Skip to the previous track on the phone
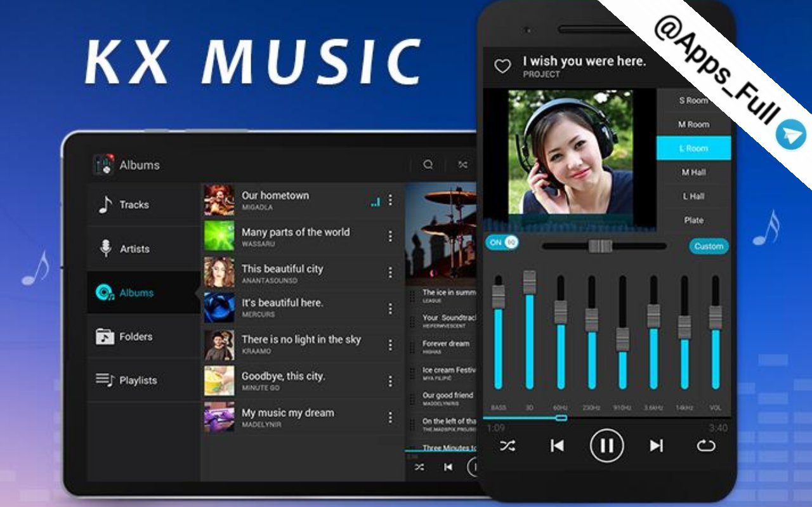The image size is (812, 507). 557,446
